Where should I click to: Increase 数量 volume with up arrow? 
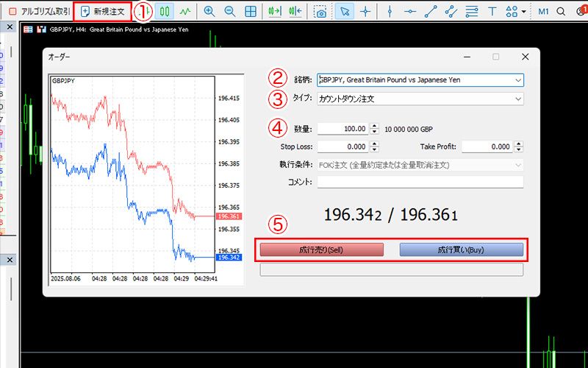tap(374, 126)
